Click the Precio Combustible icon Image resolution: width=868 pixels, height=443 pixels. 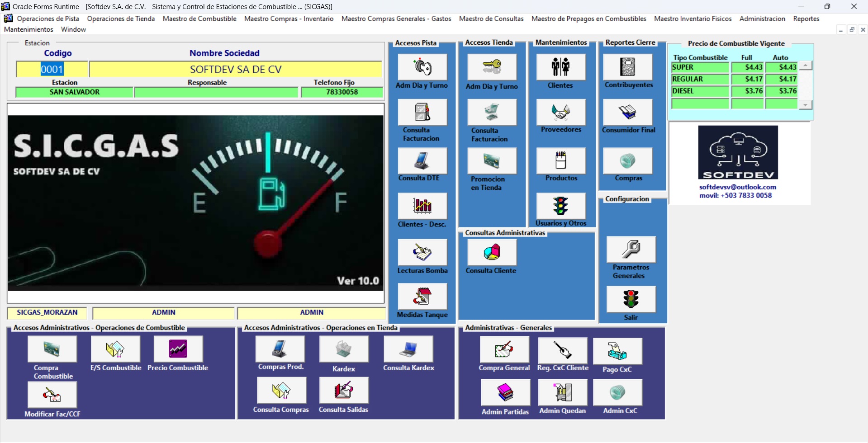pyautogui.click(x=178, y=349)
